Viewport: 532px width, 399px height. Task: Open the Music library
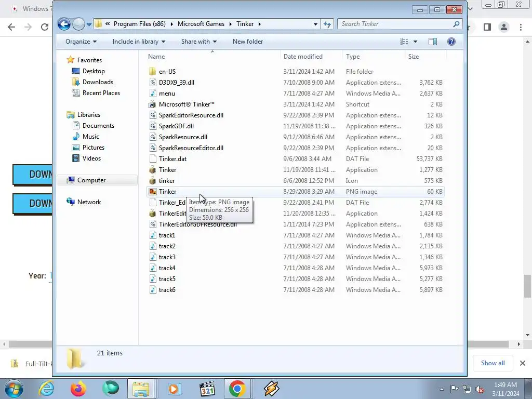tap(91, 137)
